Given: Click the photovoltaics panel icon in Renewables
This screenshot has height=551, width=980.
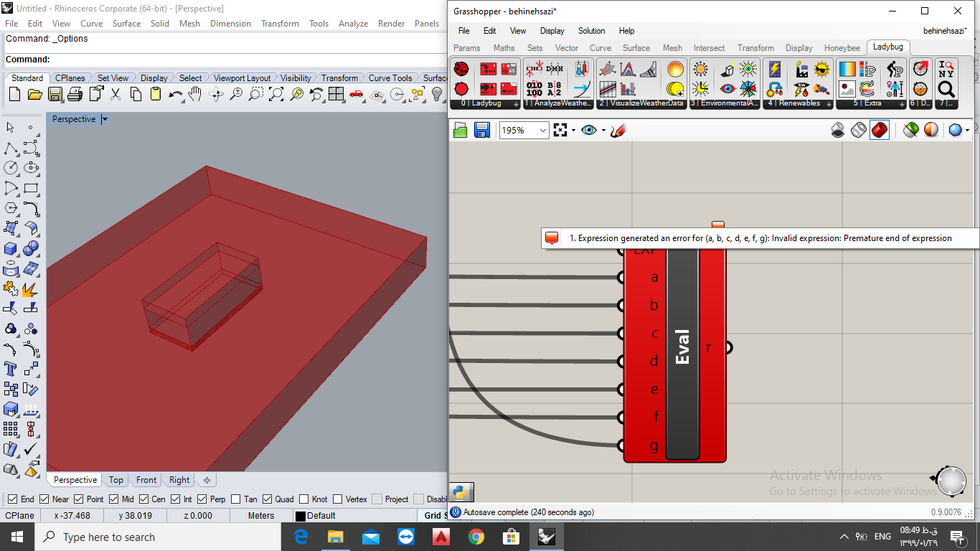Looking at the screenshot, I should pyautogui.click(x=775, y=69).
